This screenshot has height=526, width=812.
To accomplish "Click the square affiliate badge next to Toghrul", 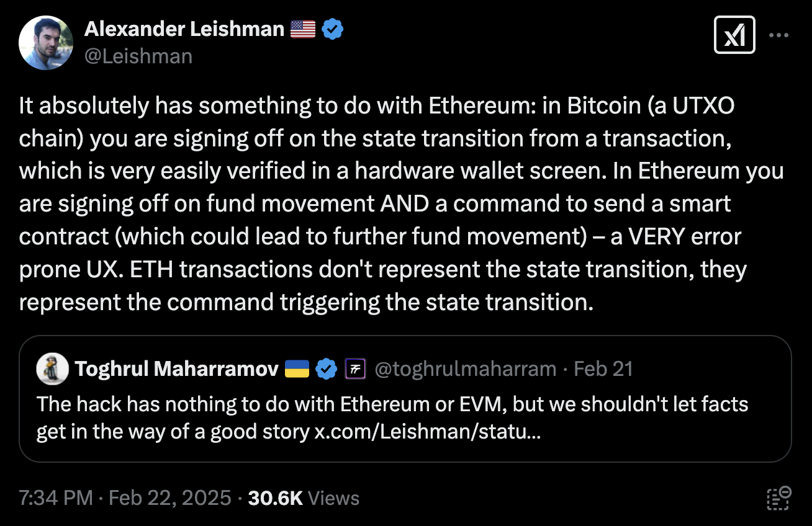I will pos(354,369).
